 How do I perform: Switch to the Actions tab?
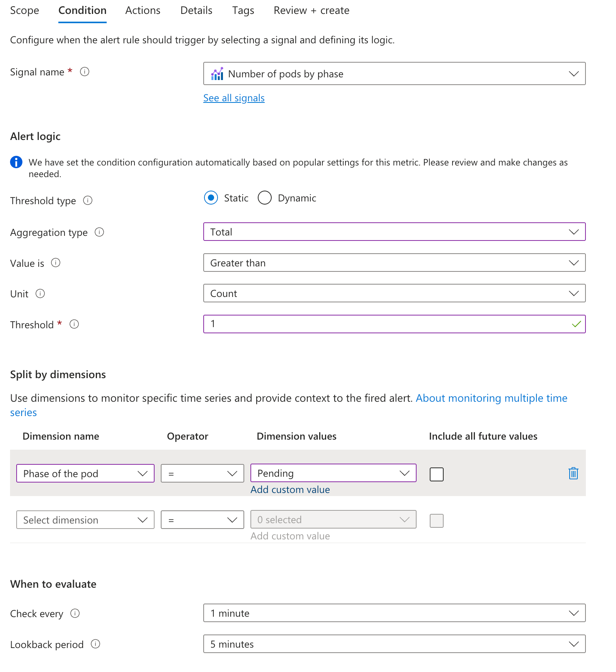143,10
